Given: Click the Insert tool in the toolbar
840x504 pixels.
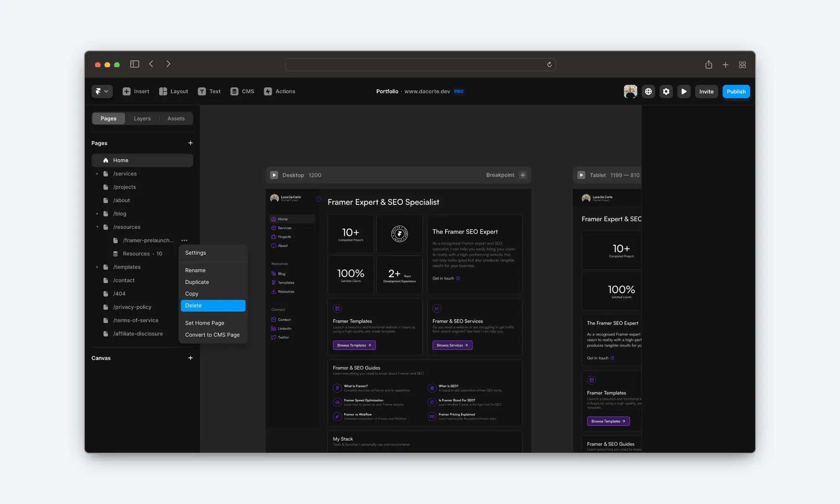Looking at the screenshot, I should (135, 91).
